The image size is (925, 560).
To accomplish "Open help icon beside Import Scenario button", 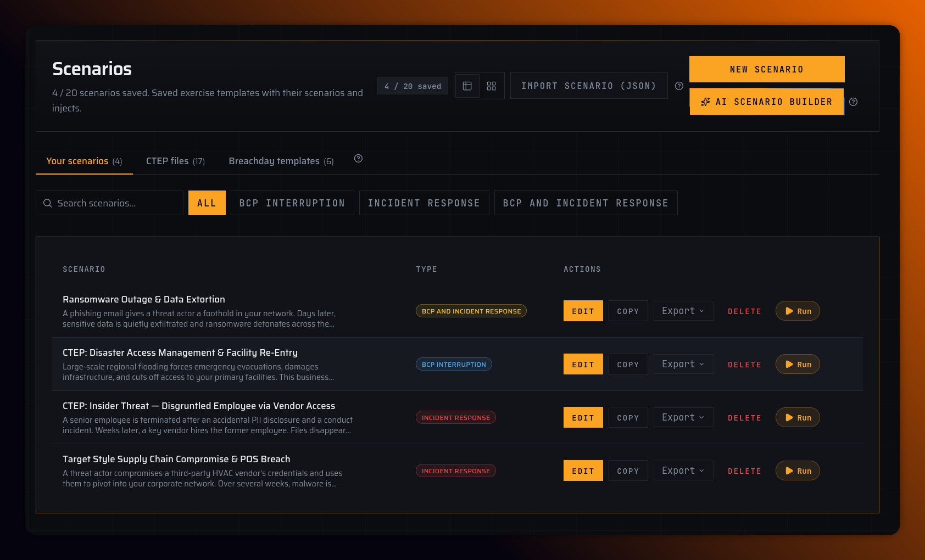I will coord(679,86).
